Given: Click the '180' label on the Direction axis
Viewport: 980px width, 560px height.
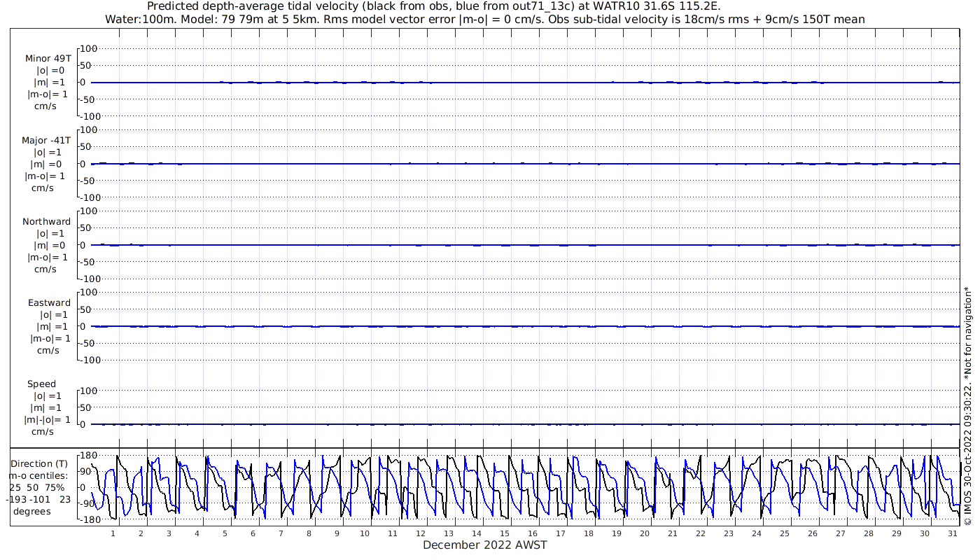Looking at the screenshot, I should pos(88,456).
